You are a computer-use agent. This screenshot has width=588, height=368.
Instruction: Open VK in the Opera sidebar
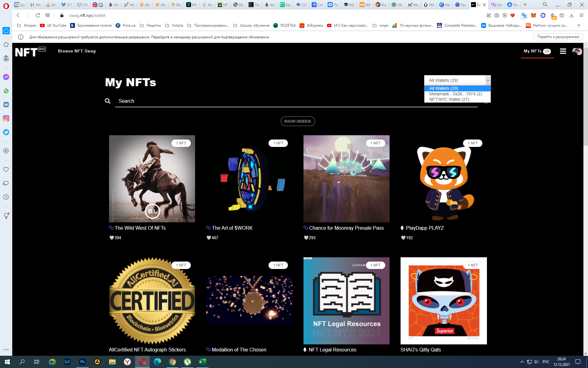pos(6,105)
